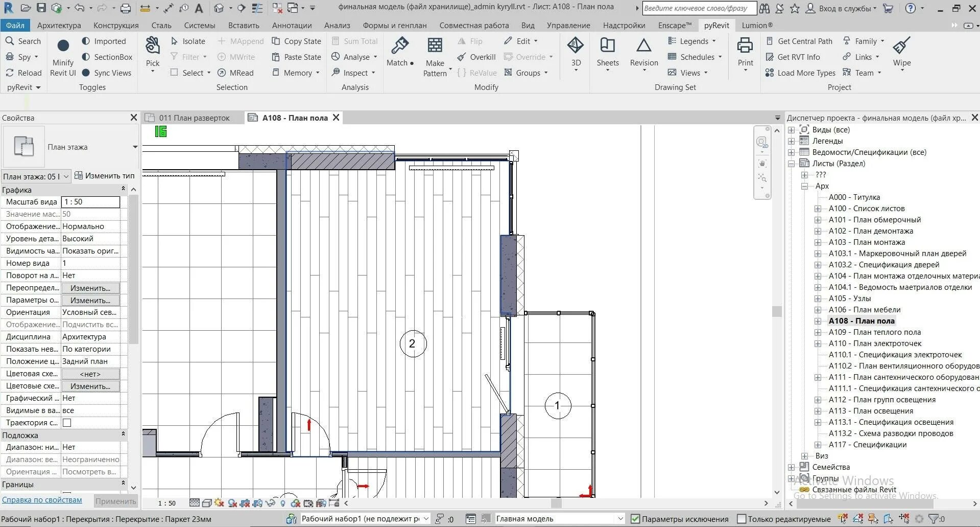Click Изменить тип button

click(x=105, y=176)
